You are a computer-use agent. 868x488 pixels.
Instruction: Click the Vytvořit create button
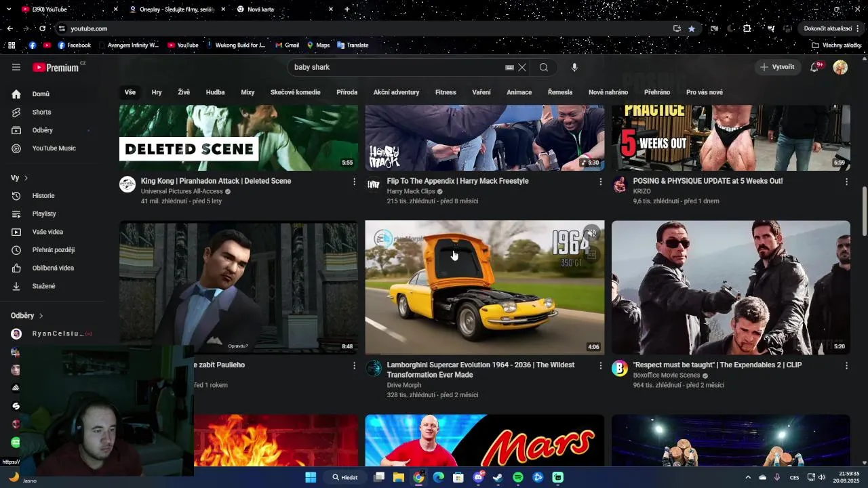[777, 67]
